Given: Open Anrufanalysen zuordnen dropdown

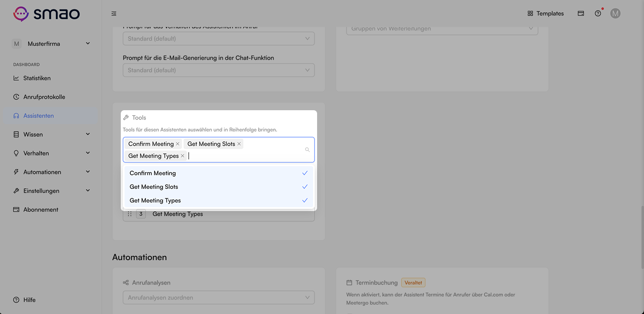Looking at the screenshot, I should pos(219,297).
